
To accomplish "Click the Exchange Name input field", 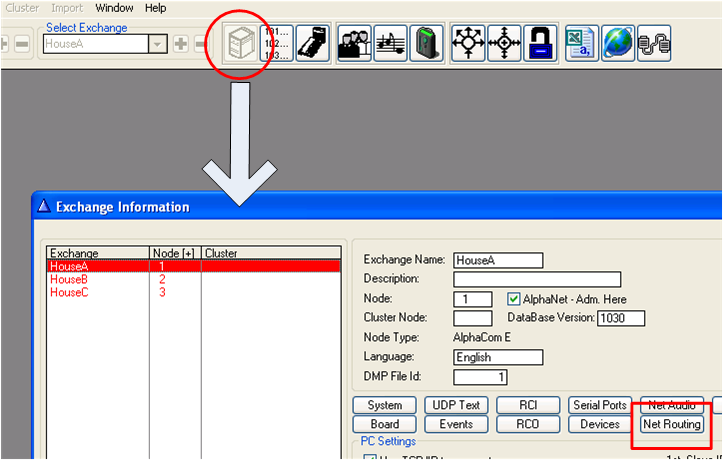I will (x=498, y=260).
